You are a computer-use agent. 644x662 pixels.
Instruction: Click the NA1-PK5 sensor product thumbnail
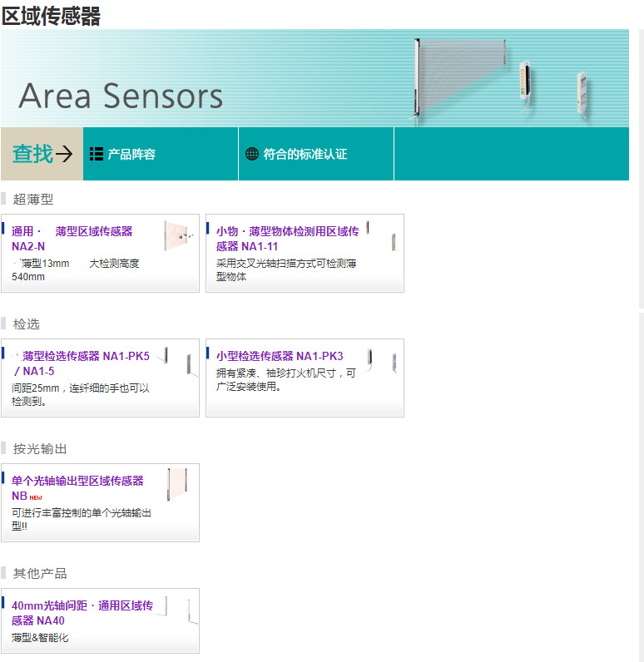177,362
